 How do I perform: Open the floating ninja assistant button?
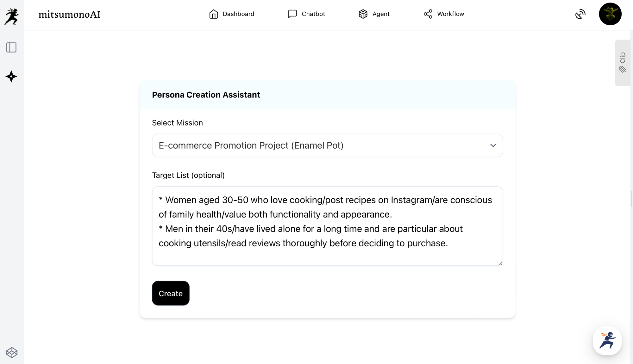pyautogui.click(x=607, y=341)
